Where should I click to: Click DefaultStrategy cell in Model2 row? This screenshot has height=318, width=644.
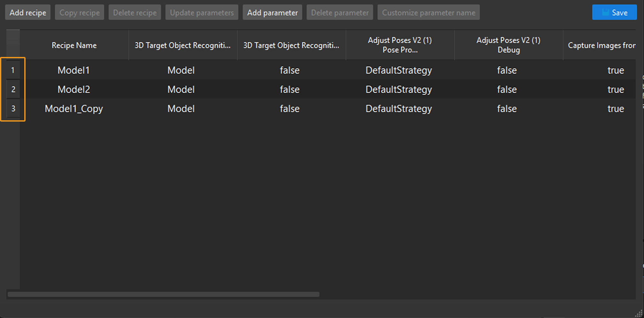[399, 89]
